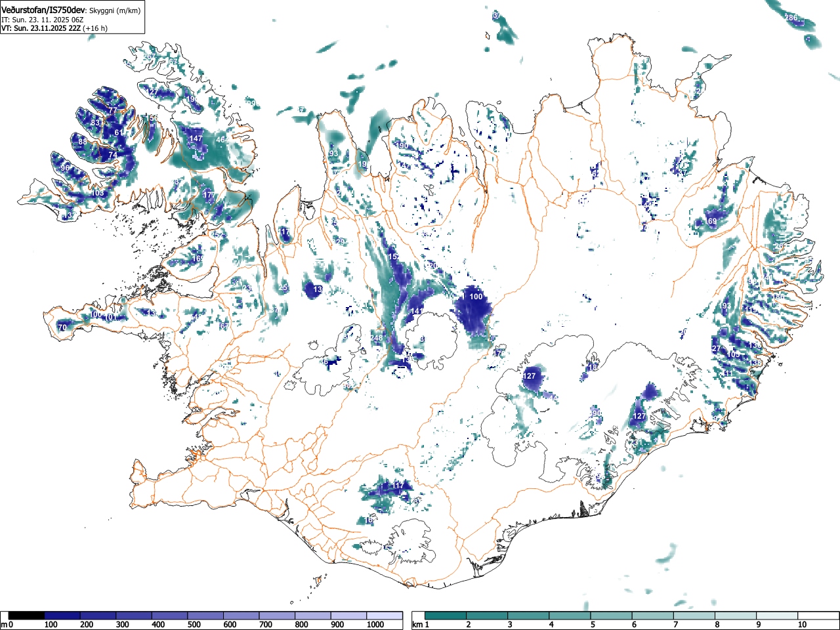Select the 900–1000 m legend swatch

pyautogui.click(x=348, y=616)
